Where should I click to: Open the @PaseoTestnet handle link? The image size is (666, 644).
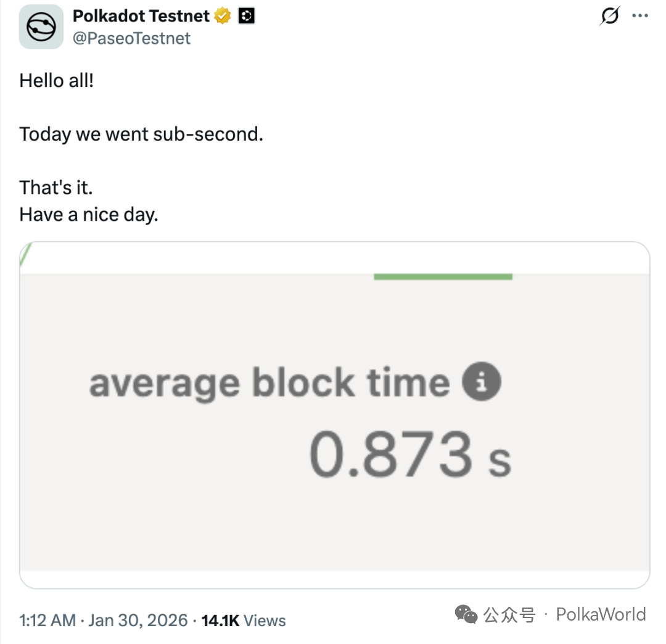132,38
